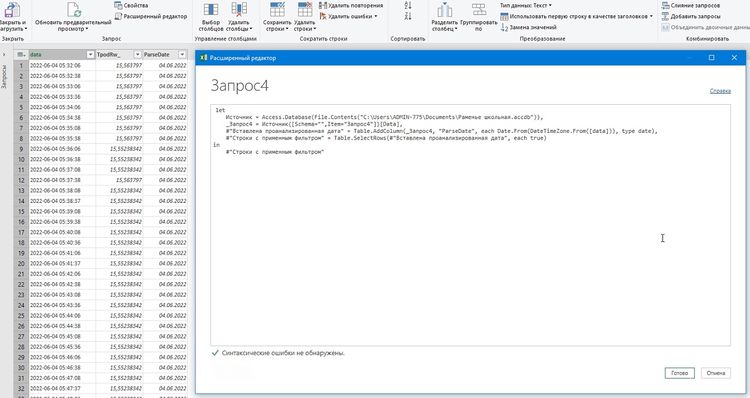Click Добавить запросы in ribbon
The width and height of the screenshot is (750, 398).
tap(691, 16)
